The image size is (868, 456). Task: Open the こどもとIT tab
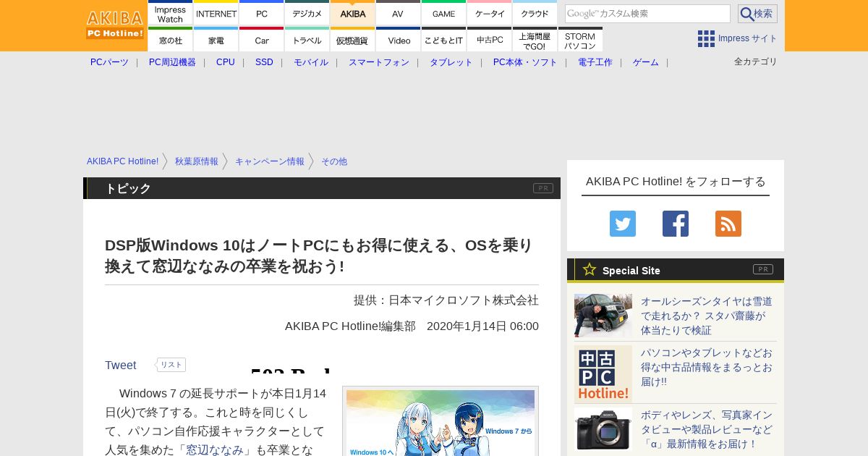point(443,40)
